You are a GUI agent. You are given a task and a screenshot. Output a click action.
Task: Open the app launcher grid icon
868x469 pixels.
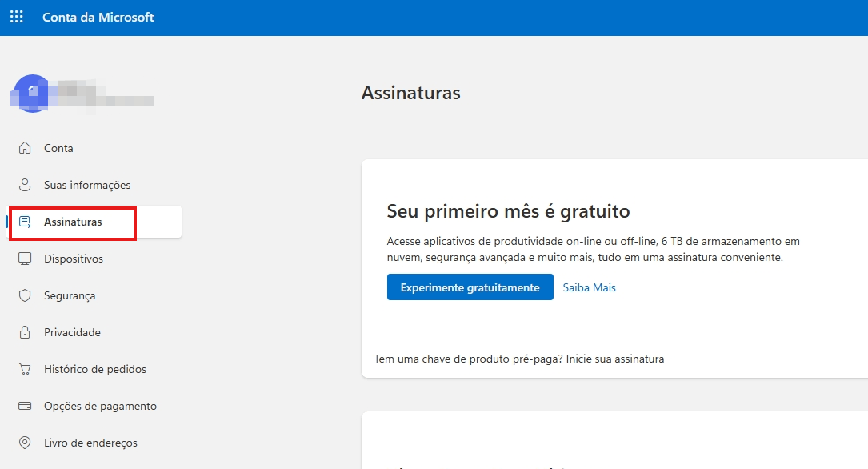point(17,17)
